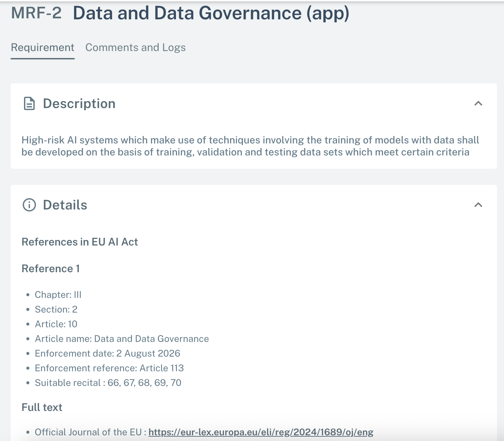The image size is (504, 441).
Task: Click the high-risk AI systems description paragraph
Action: pos(250,146)
